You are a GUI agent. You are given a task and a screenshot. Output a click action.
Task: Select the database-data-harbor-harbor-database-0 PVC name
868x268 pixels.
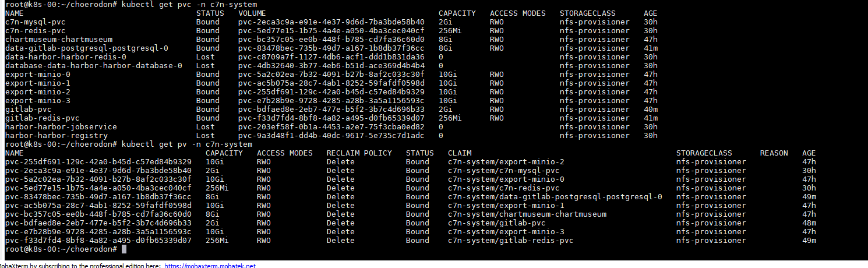(93, 65)
